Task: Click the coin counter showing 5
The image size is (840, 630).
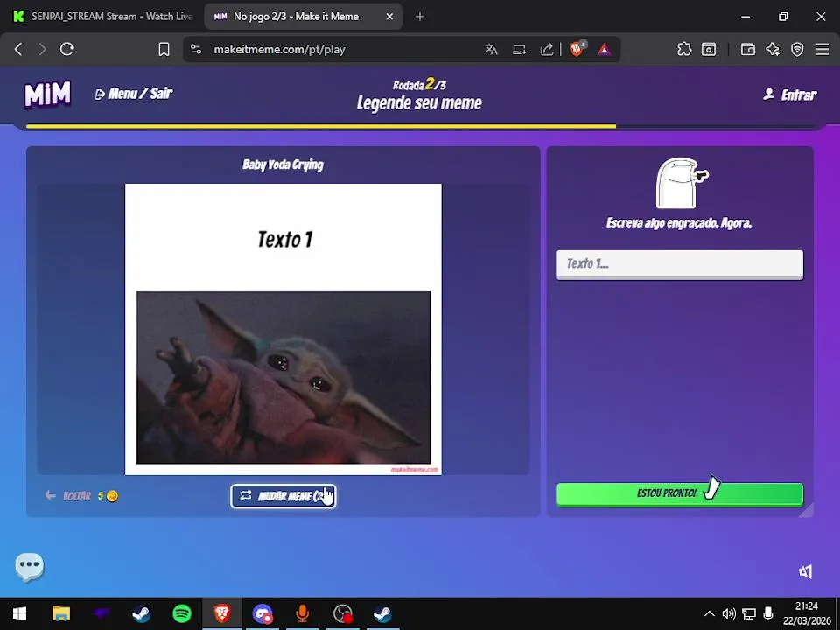Action: (x=108, y=496)
